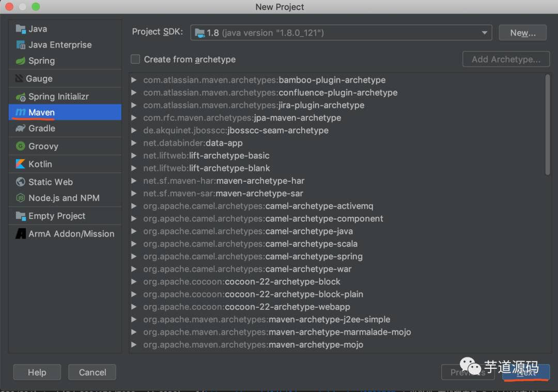The image size is (558, 392).
Task: Choose the Gradle project type
Action: [65, 129]
